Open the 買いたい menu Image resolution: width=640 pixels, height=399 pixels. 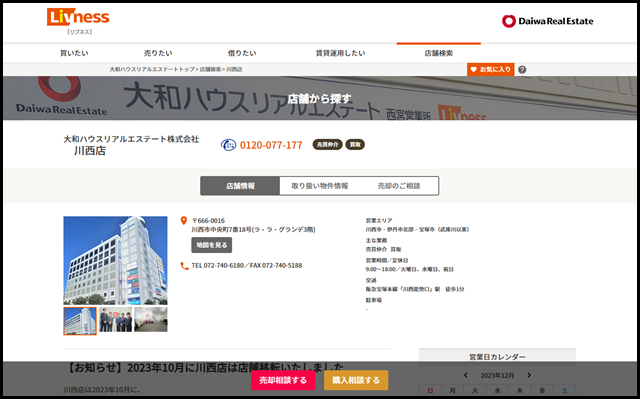tap(74, 53)
